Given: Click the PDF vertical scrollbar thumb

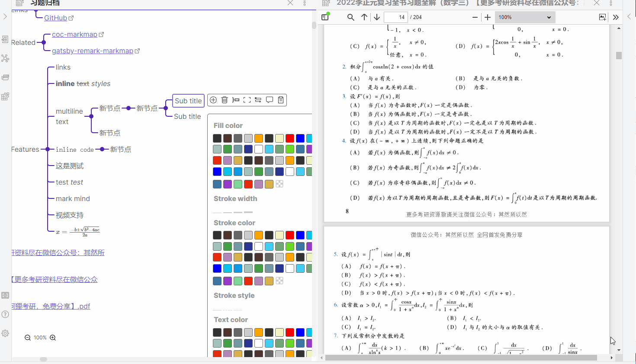Looking at the screenshot, I should pos(619,55).
